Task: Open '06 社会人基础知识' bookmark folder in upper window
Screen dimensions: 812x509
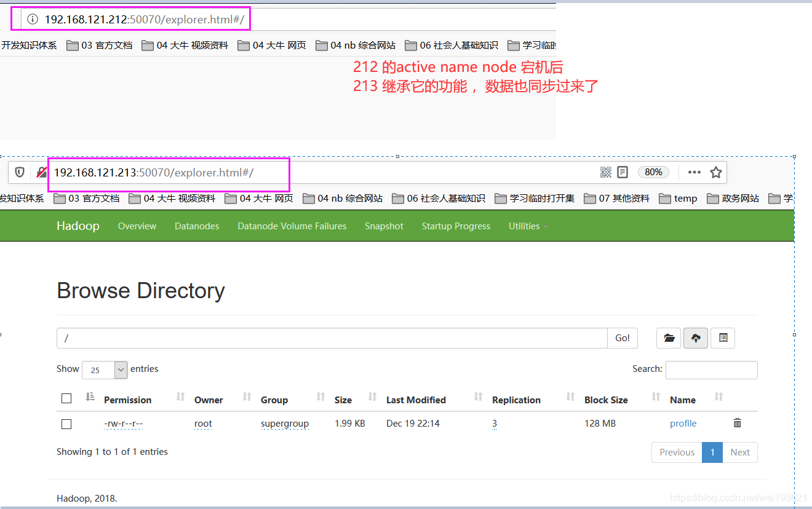Action: [x=452, y=45]
